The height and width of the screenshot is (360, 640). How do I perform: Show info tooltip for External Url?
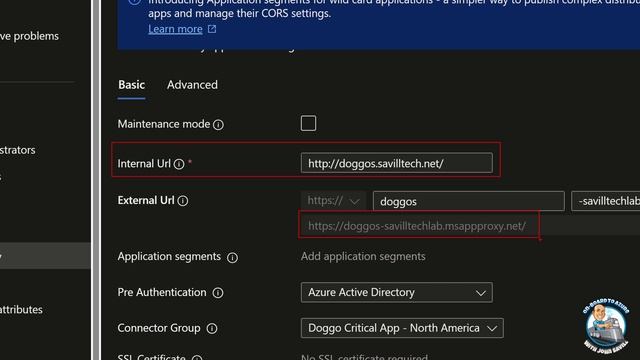pyautogui.click(x=183, y=201)
